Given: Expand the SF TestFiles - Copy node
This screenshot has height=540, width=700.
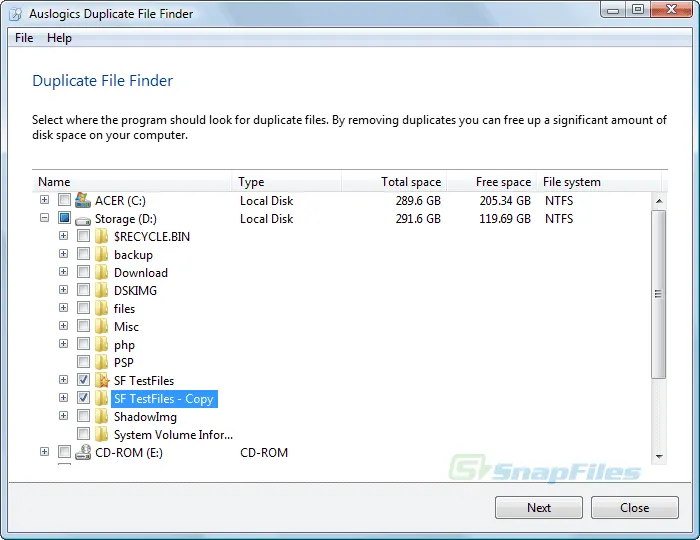Looking at the screenshot, I should (x=63, y=398).
